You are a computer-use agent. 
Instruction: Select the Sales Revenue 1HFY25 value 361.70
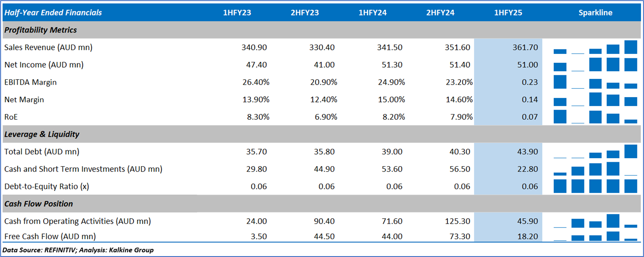tap(525, 47)
